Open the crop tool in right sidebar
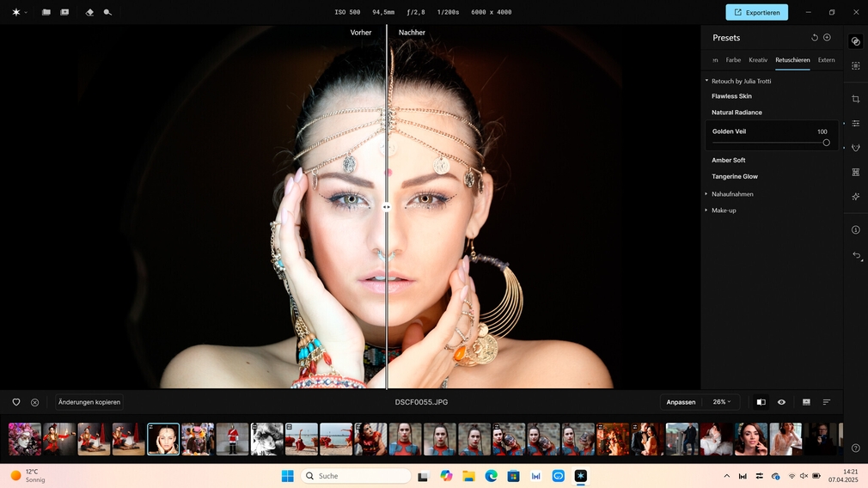The image size is (868, 488). click(855, 99)
